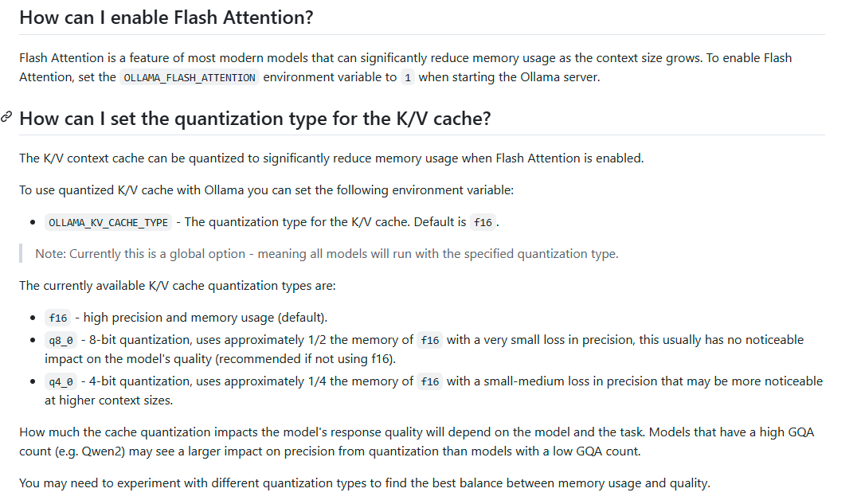Click the OLLAMA_FLASH_ATTENTION code snippet
This screenshot has height=504, width=861.
[190, 77]
